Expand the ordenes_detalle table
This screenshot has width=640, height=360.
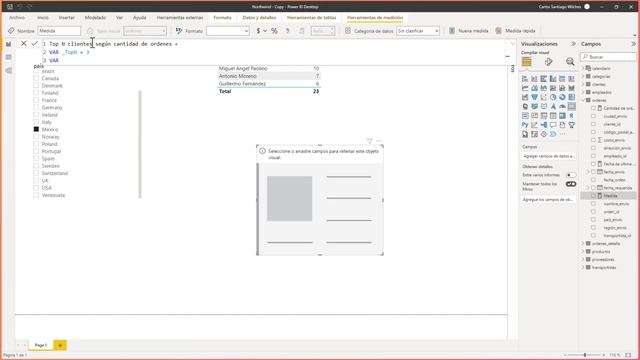point(583,244)
